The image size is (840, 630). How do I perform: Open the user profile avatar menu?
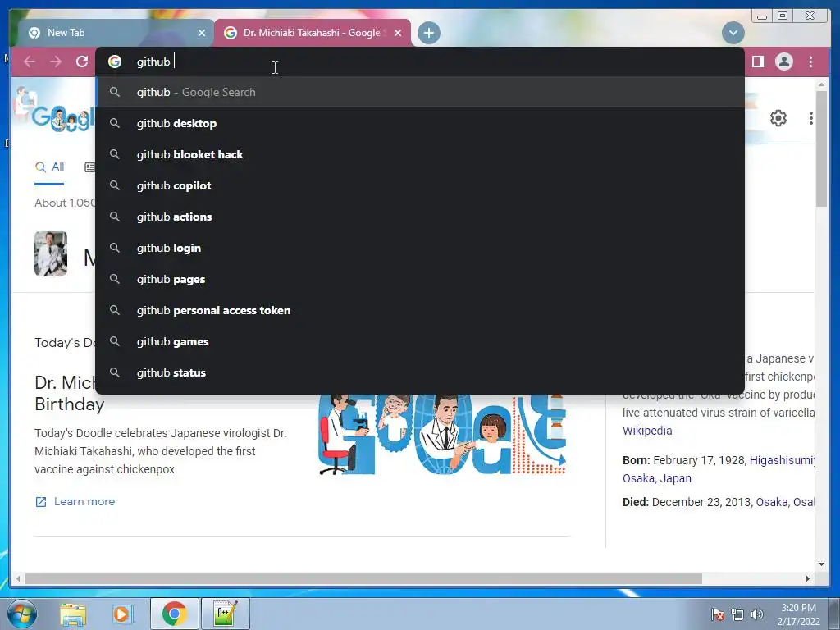click(783, 62)
